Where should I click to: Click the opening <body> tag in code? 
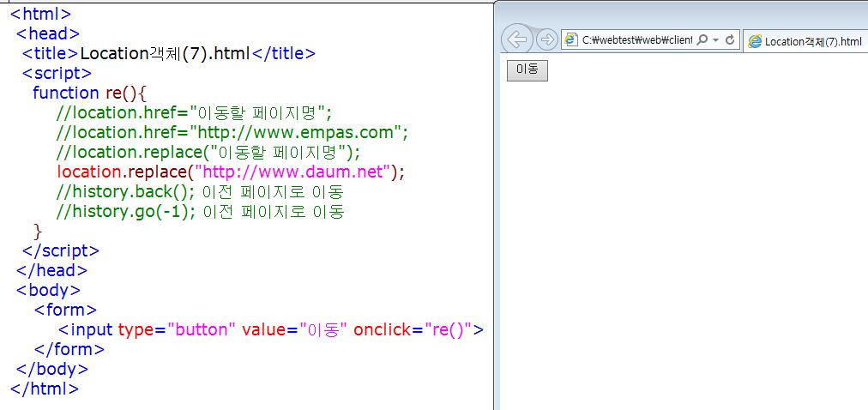pos(49,290)
